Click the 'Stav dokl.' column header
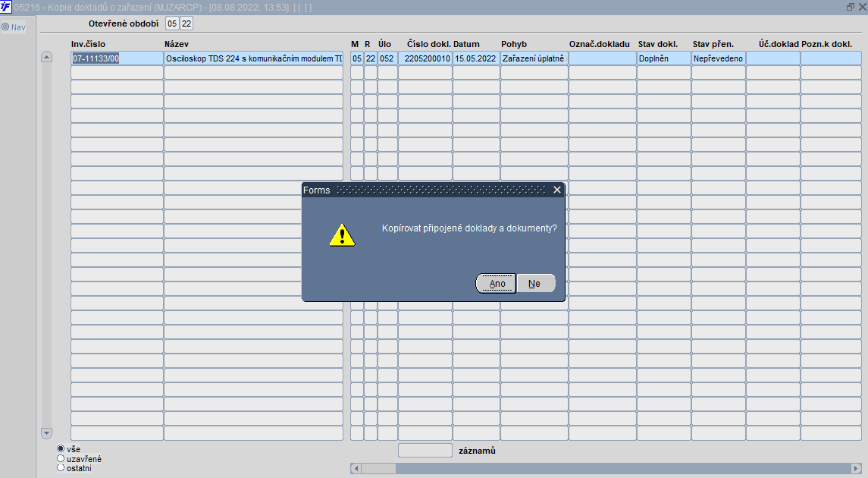 click(x=658, y=44)
